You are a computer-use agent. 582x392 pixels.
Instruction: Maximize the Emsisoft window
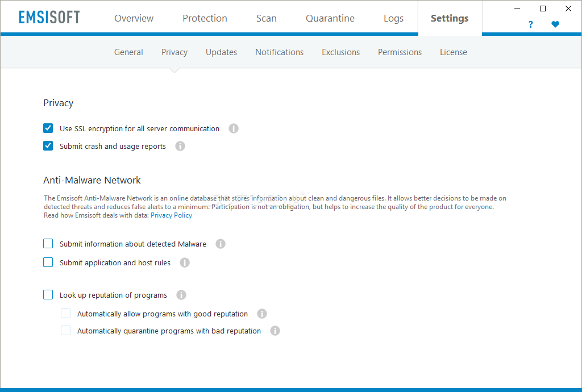pyautogui.click(x=543, y=9)
